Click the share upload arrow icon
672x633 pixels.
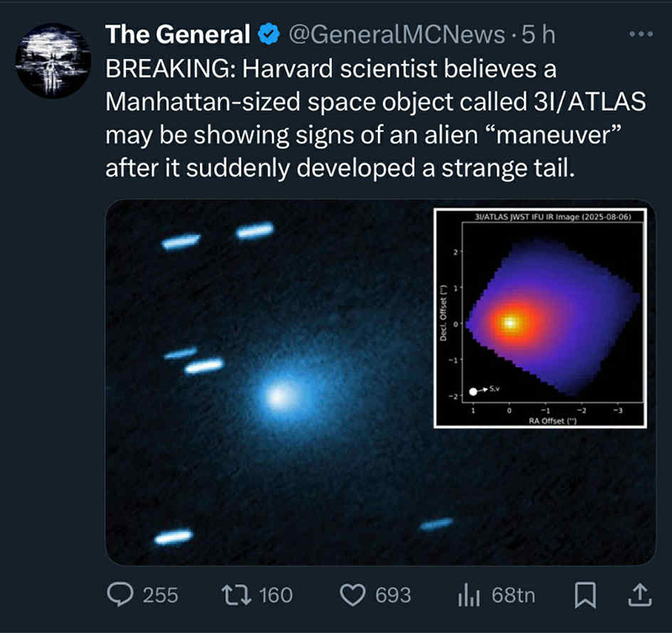point(640,595)
